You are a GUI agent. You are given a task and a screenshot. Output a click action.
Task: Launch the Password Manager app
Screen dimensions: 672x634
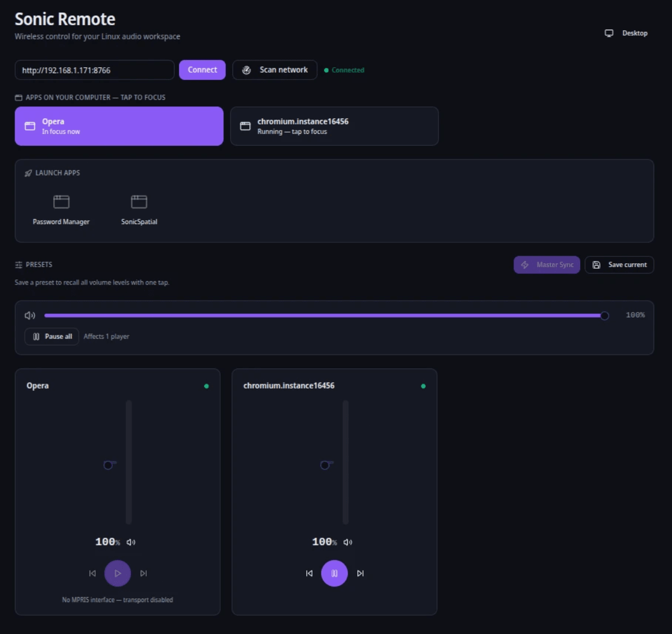click(x=61, y=209)
